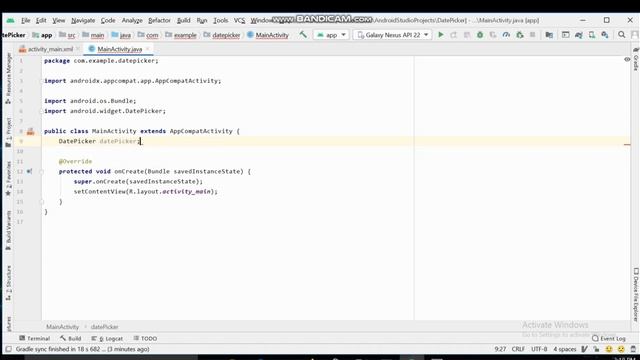This screenshot has width=640, height=360.
Task: Click the error stripe marker on right scrollbar
Action: [x=627, y=144]
